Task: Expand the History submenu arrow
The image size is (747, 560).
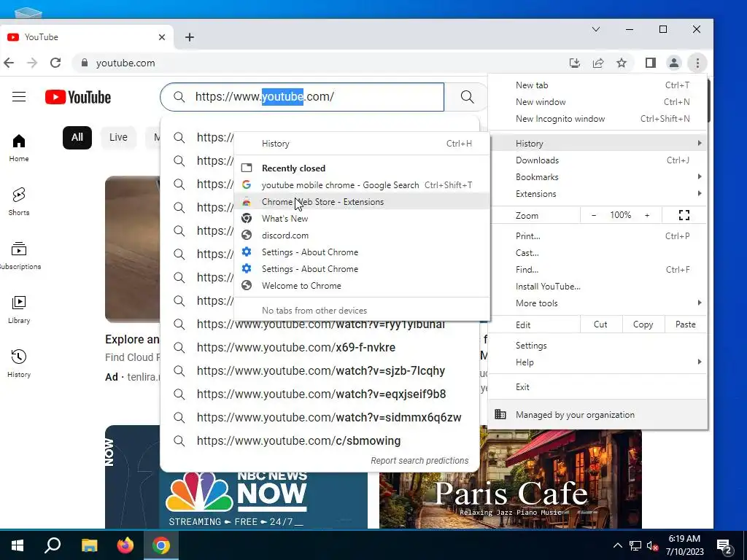Action: 700,143
